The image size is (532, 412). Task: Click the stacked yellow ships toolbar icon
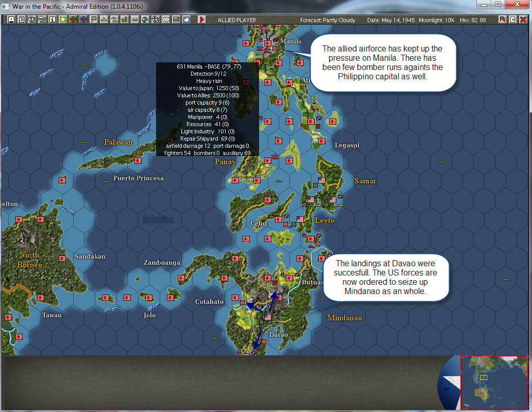click(x=114, y=20)
